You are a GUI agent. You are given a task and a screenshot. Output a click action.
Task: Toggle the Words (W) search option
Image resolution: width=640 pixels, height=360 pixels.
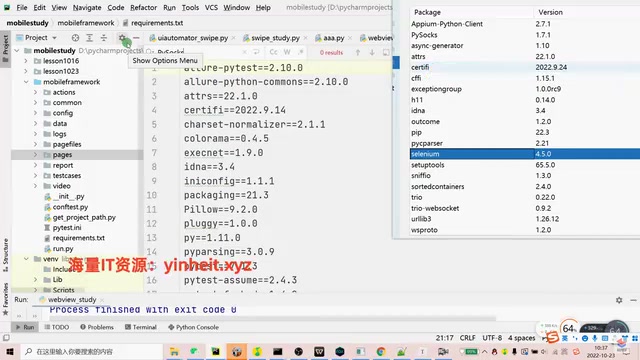click(287, 52)
